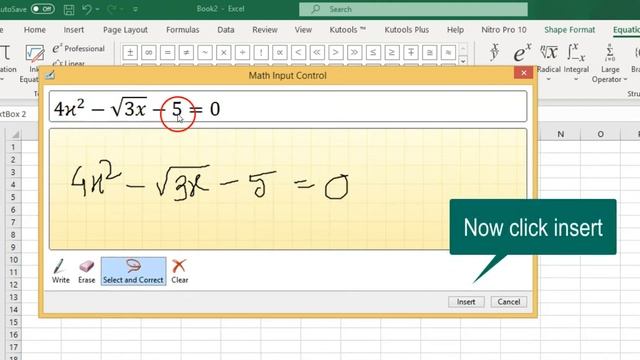This screenshot has height=360, width=640.
Task: Click the Search box in title bar
Action: (413, 9)
